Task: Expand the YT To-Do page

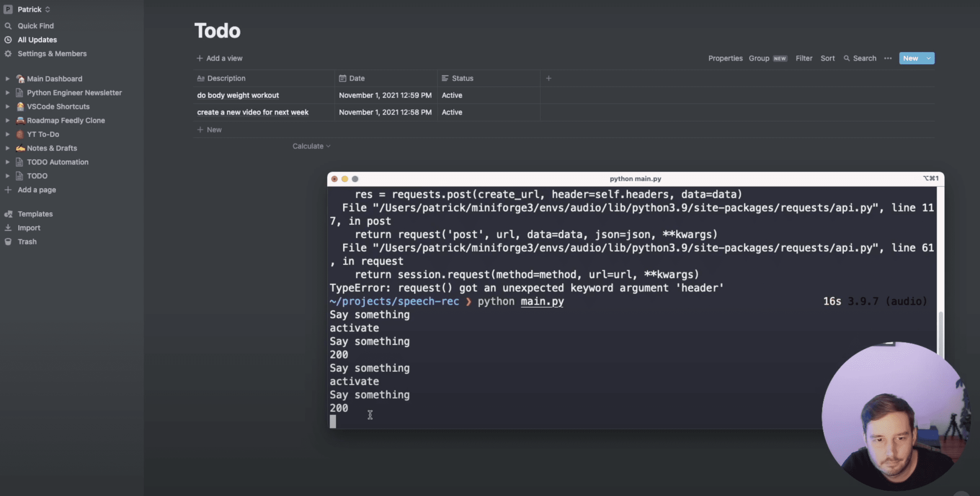Action: click(7, 134)
